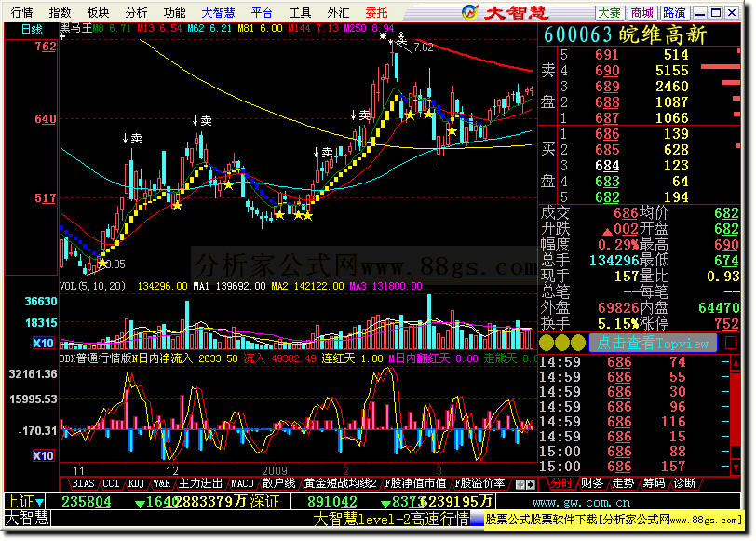
Task: Open the 功能 menu
Action: 174,12
